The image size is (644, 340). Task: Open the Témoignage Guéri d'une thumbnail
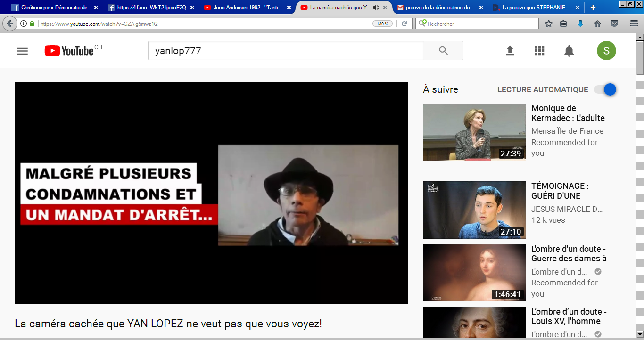474,210
